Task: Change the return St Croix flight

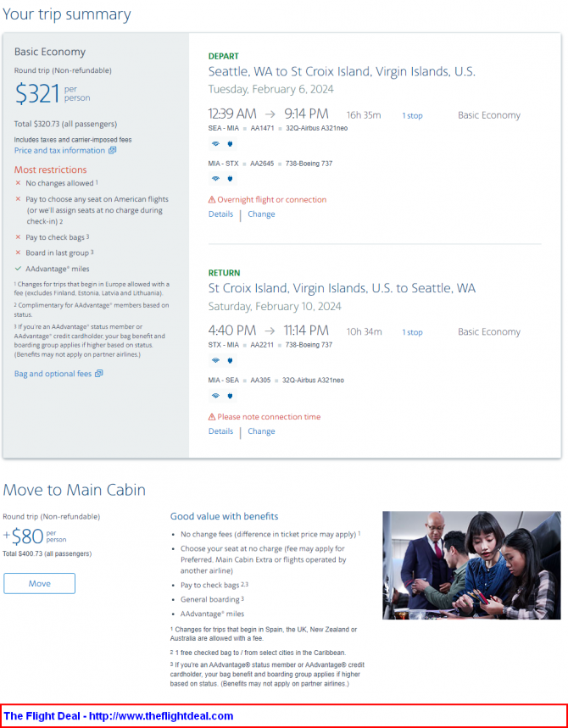Action: 261,431
